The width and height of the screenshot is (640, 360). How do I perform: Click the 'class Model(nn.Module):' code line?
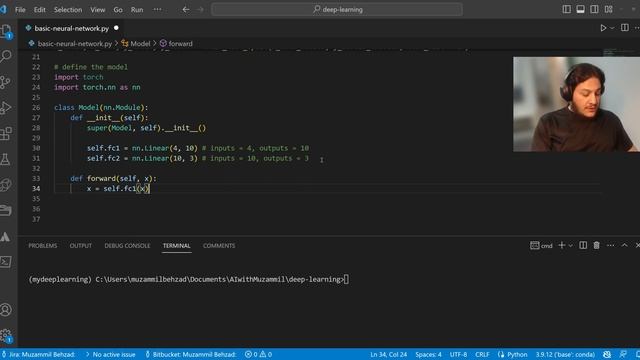(101, 107)
